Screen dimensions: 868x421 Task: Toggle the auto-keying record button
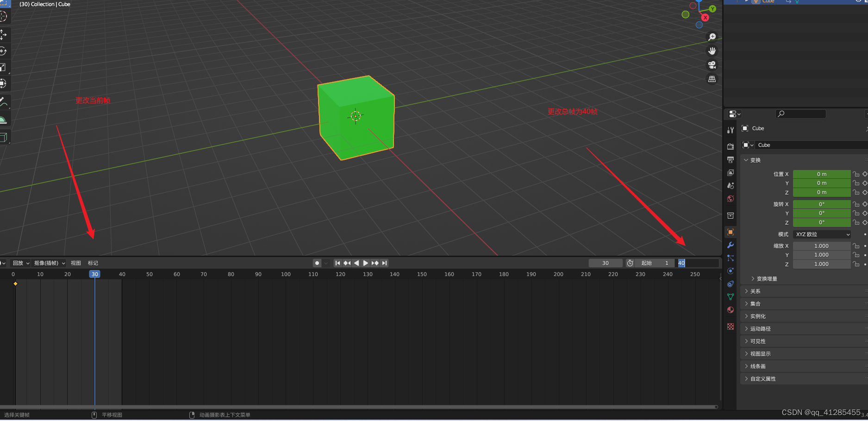(317, 263)
